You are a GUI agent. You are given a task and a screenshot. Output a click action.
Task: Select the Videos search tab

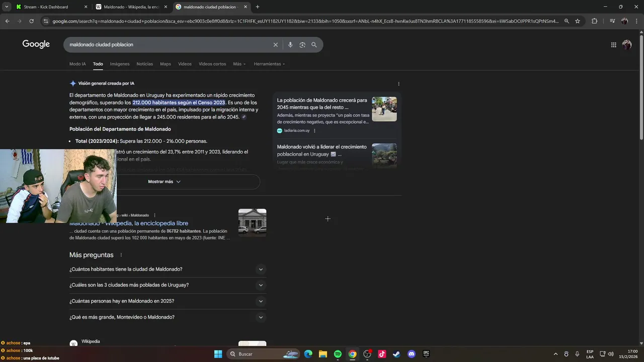point(185,64)
